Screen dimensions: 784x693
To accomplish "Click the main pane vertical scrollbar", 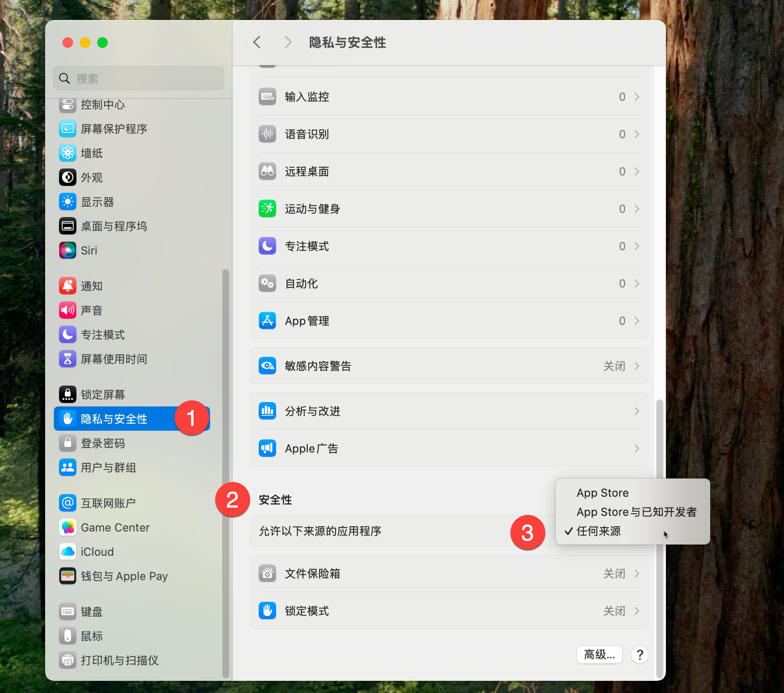I will (x=660, y=538).
